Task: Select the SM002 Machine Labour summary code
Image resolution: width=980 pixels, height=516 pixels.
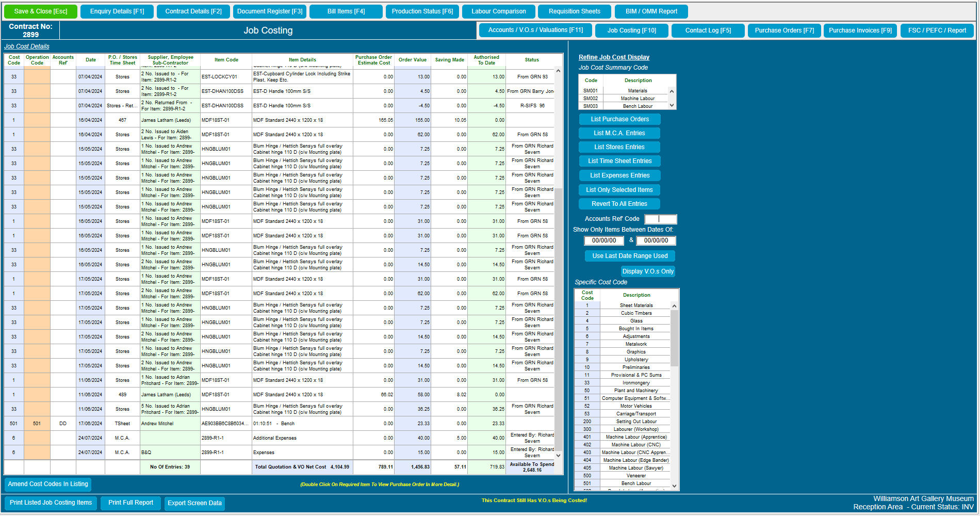Action: tap(638, 98)
